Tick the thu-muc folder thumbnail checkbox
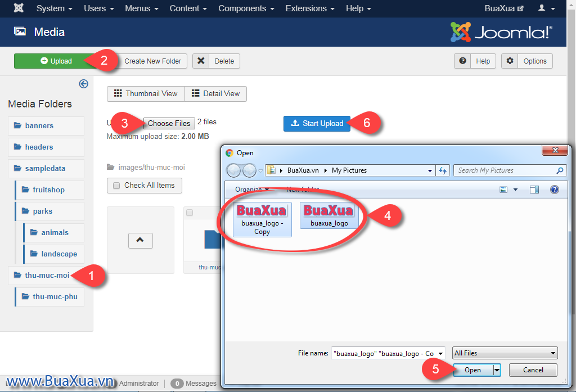The height and width of the screenshot is (392, 576). pos(190,213)
